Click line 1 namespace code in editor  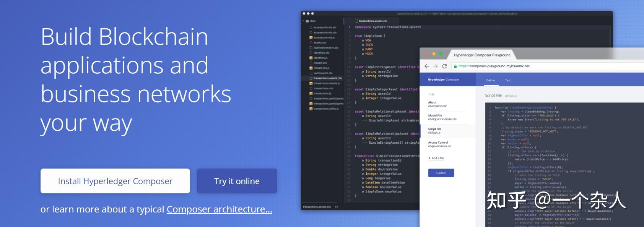click(x=388, y=27)
